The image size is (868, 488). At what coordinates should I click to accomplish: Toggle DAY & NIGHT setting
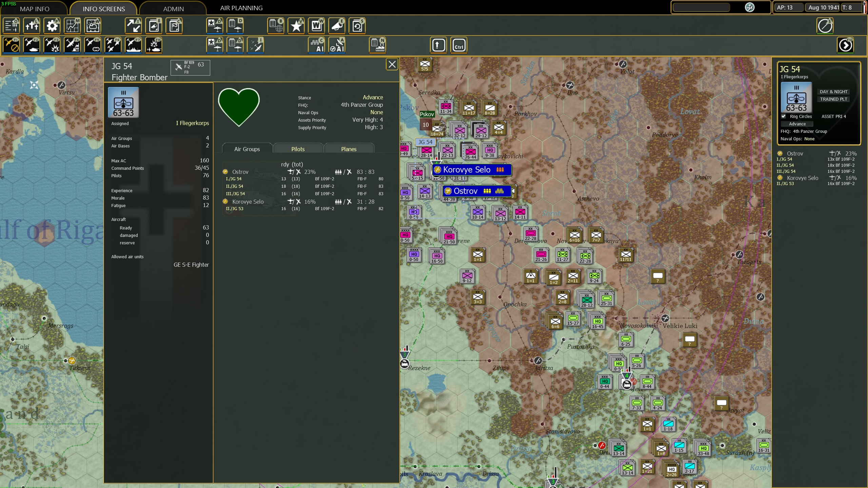point(834,92)
